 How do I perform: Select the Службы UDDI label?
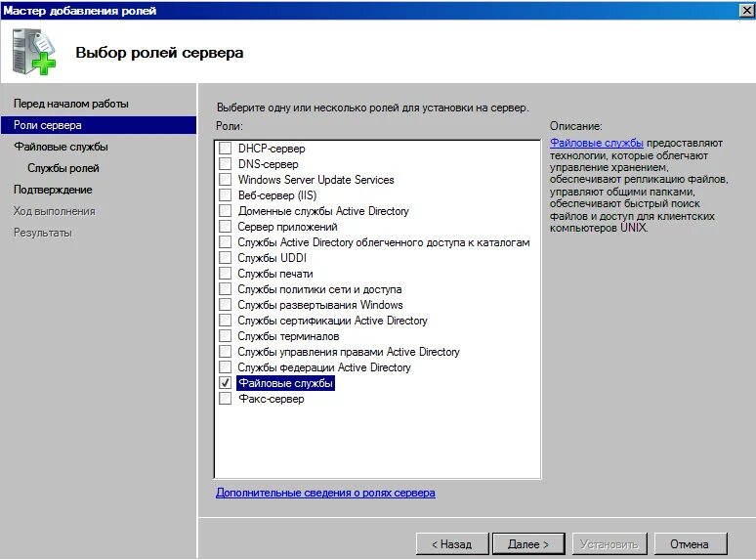[x=272, y=258]
